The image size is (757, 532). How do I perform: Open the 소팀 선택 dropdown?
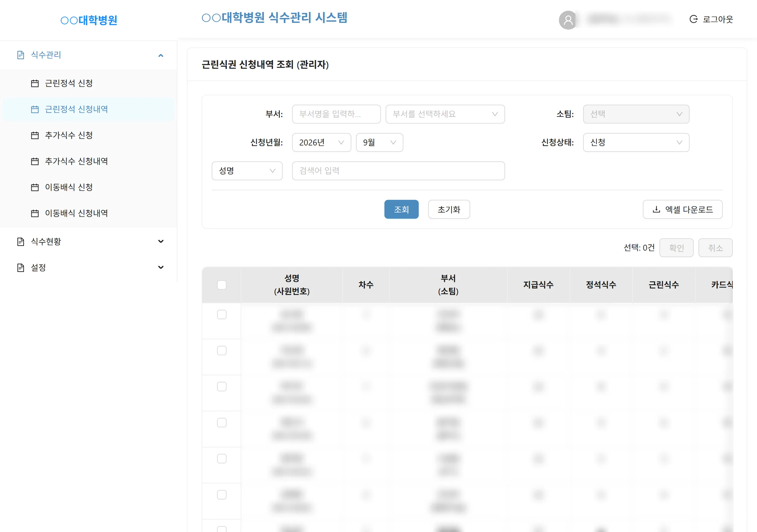[x=636, y=114]
